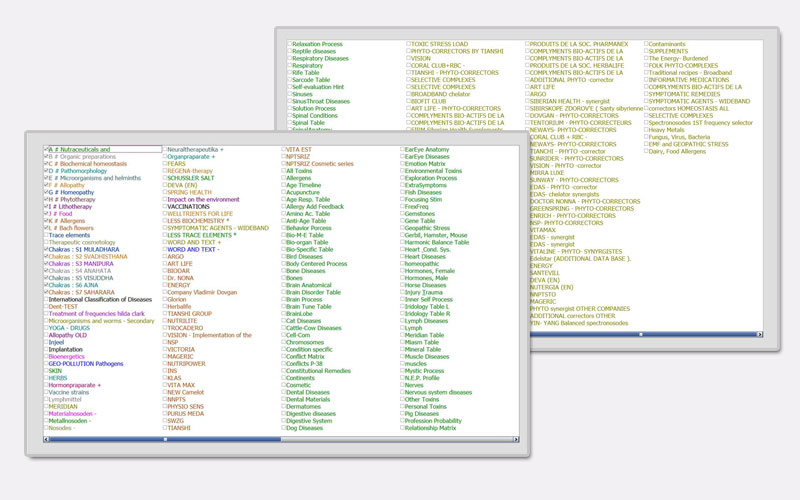Tick the Contaminants checkbox
Image resolution: width=800 pixels, height=500 pixels.
point(646,44)
